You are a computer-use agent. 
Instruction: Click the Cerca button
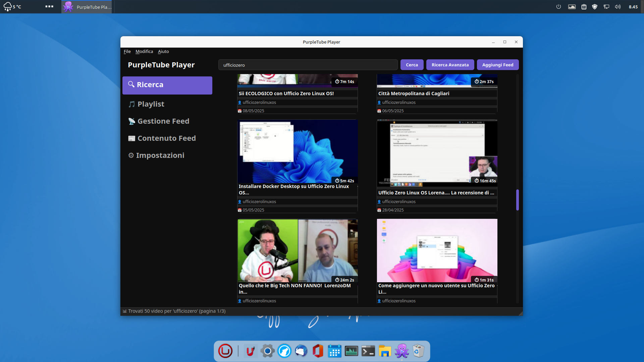point(412,65)
